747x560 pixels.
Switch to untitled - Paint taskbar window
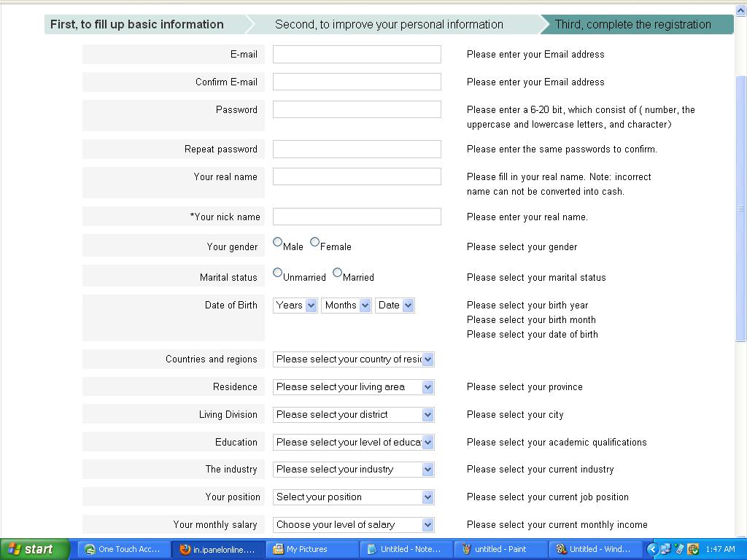500,550
